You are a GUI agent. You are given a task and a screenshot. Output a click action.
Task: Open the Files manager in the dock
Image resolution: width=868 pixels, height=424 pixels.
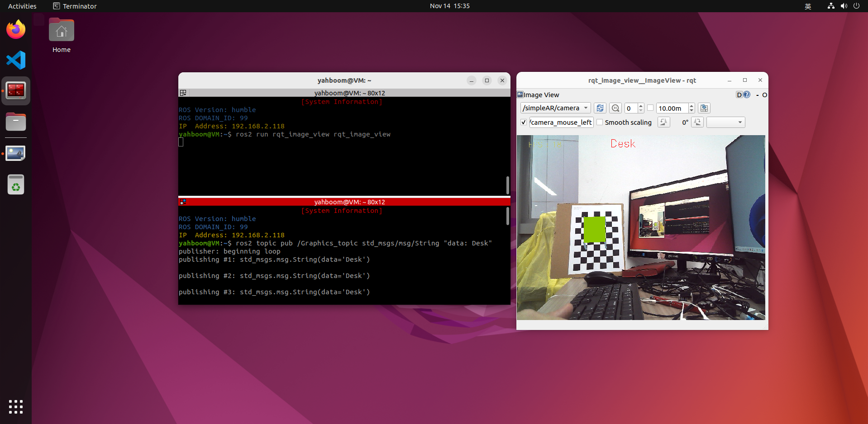tap(16, 122)
